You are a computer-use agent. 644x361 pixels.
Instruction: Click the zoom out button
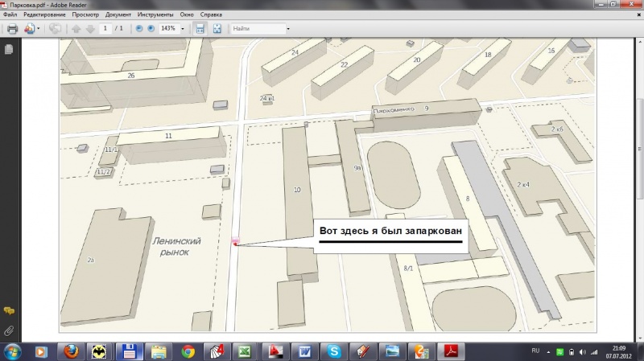pos(139,29)
